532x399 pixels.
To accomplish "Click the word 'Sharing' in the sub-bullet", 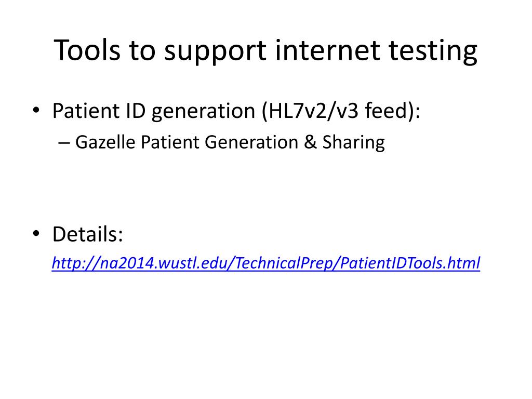I will [x=353, y=142].
